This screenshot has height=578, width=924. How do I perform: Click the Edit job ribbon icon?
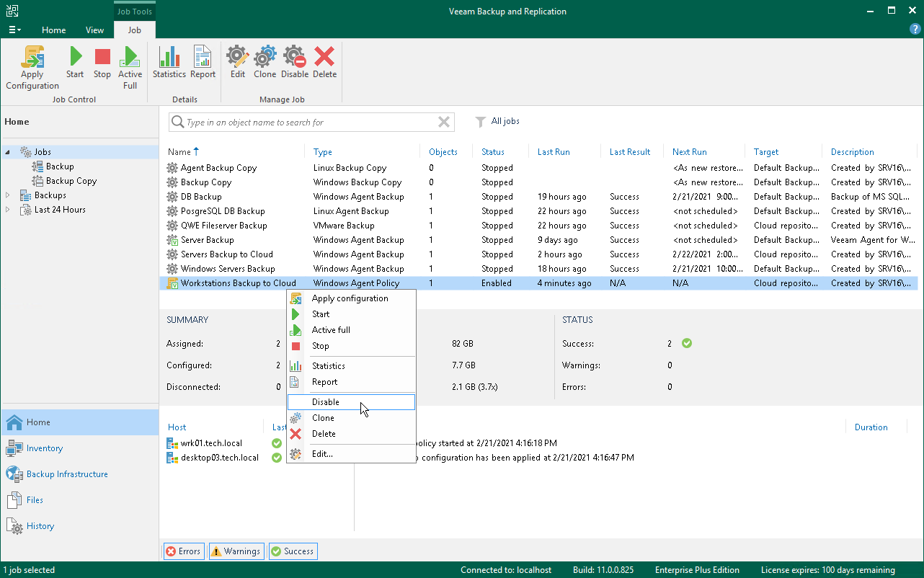[238, 57]
